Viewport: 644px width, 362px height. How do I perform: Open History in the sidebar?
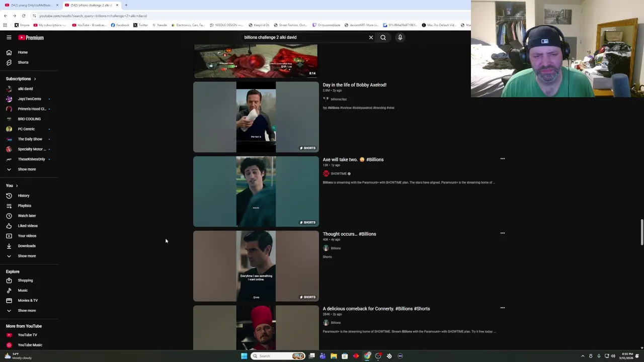24,196
